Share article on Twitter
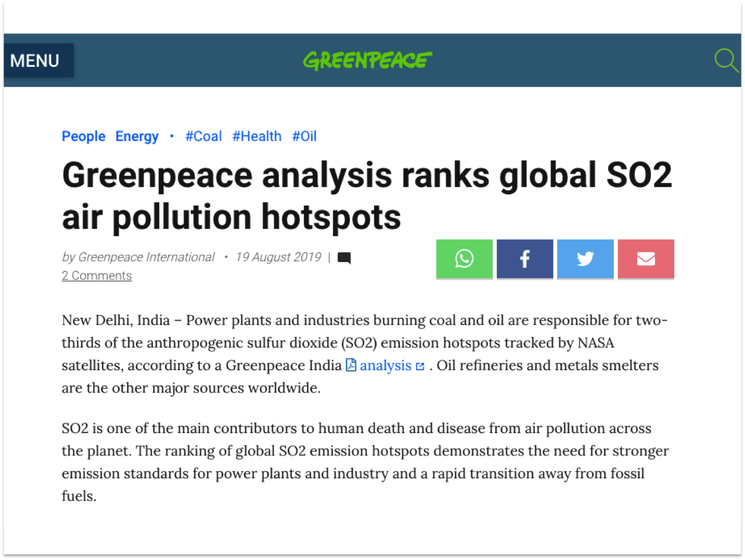Screen dimensions: 745x560 coord(585,259)
